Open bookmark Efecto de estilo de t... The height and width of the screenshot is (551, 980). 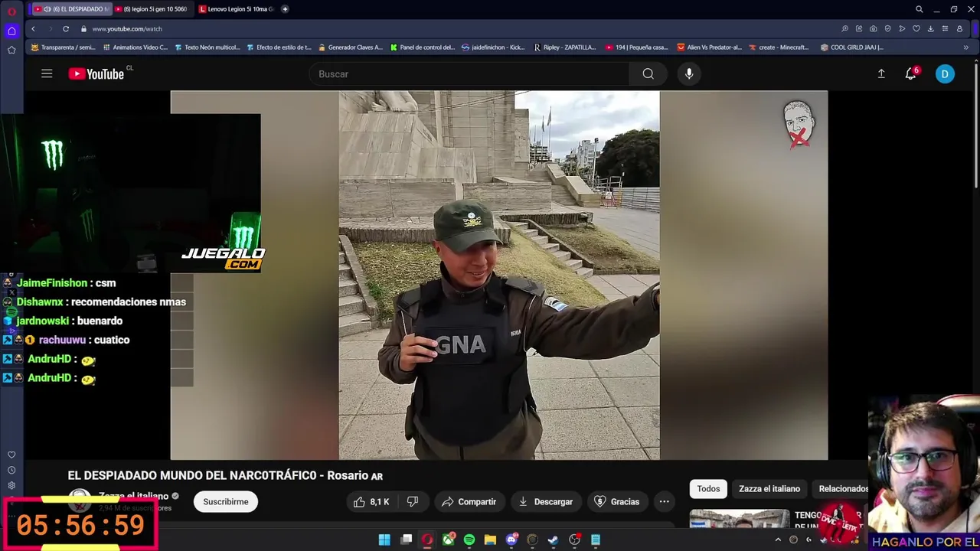(x=279, y=47)
